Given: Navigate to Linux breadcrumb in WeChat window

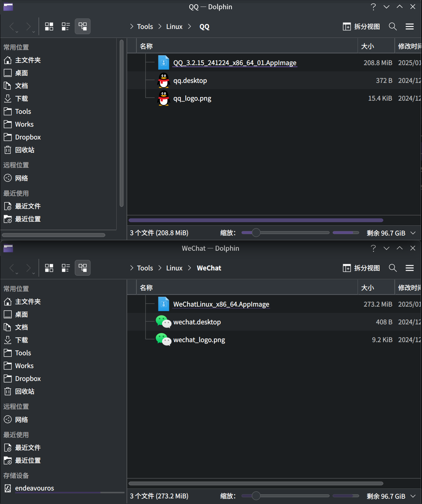Looking at the screenshot, I should pyautogui.click(x=174, y=268).
